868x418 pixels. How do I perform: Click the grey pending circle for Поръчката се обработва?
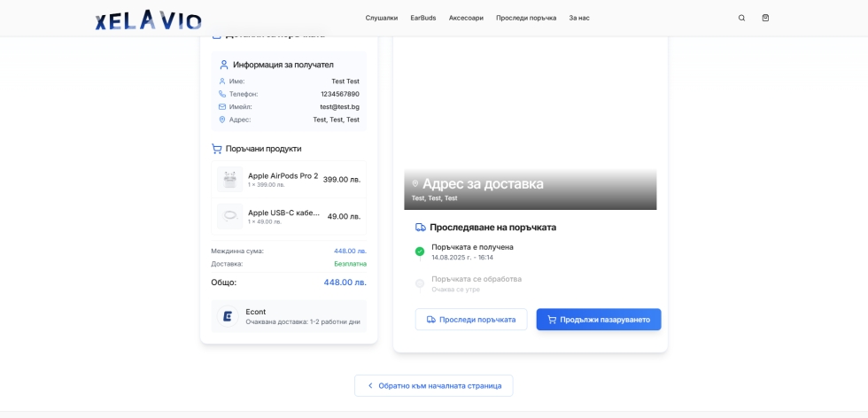point(420,283)
